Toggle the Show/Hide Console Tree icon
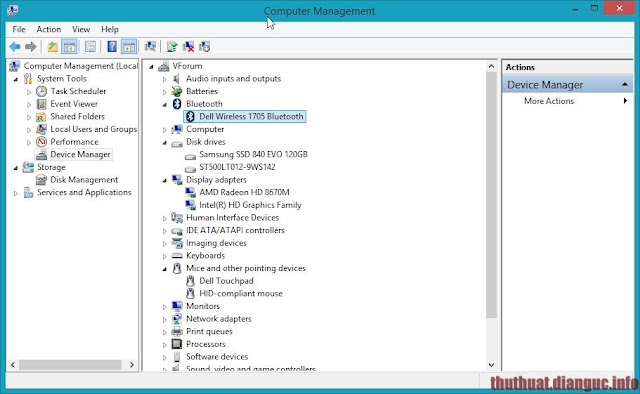 click(69, 47)
